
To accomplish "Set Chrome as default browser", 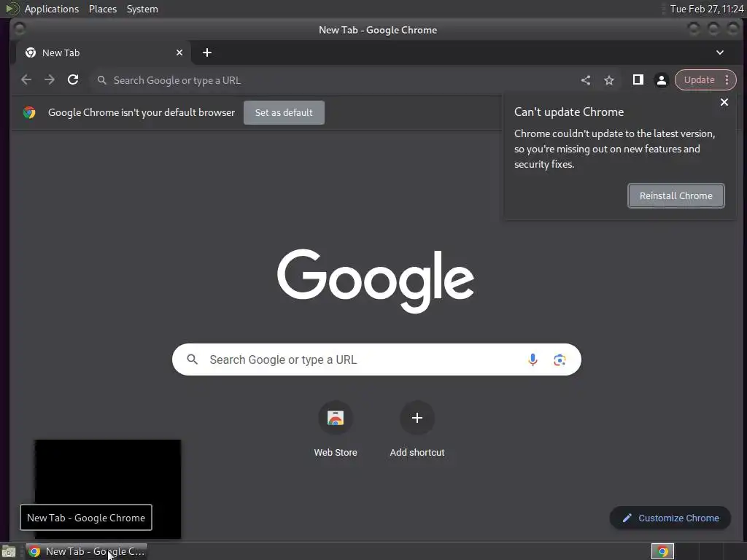I will pyautogui.click(x=284, y=113).
